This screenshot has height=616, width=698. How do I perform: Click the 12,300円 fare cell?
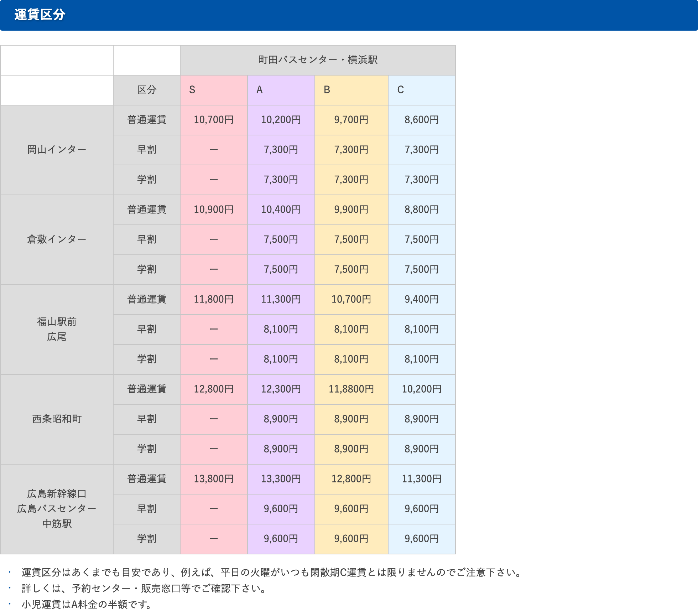point(281,389)
